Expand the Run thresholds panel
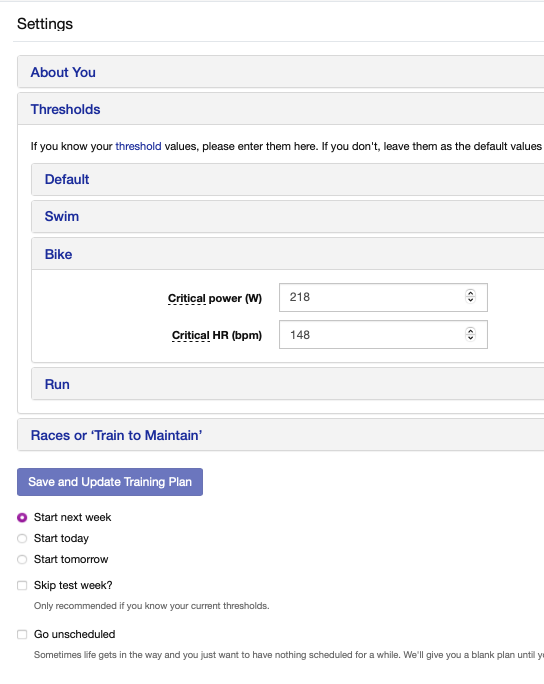Viewport: 544px width, 684px height. (287, 384)
